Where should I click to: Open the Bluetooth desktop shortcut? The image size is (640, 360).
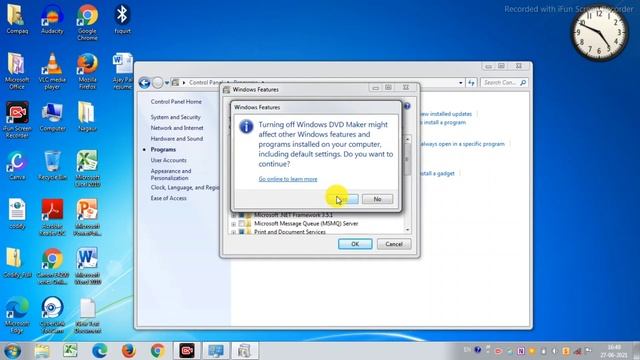pyautogui.click(x=122, y=19)
